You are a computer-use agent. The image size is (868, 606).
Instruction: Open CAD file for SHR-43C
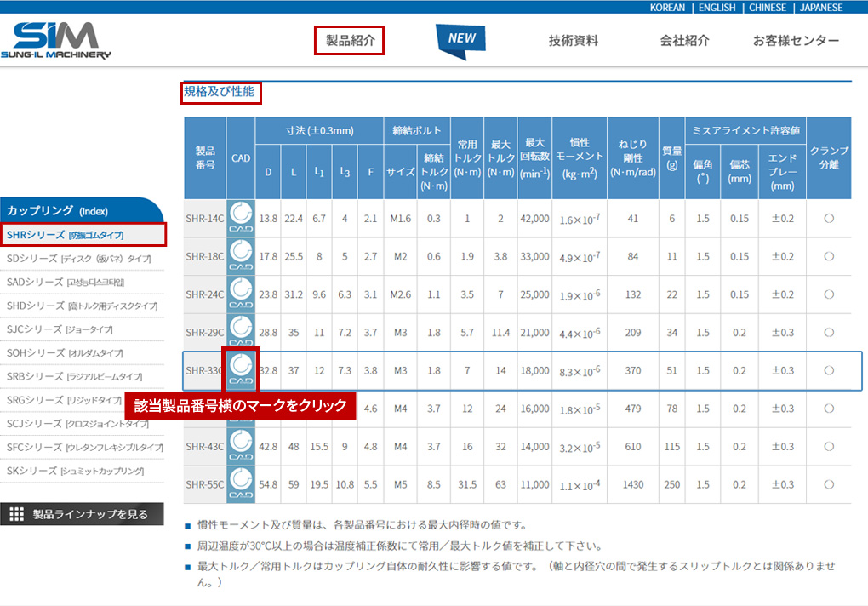pos(241,446)
